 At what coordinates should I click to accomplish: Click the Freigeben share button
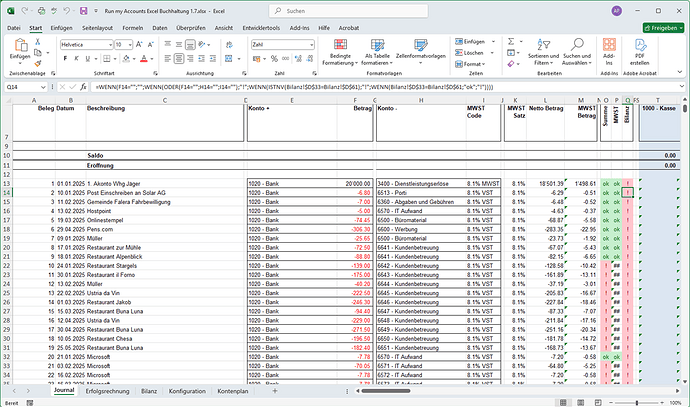(660, 29)
